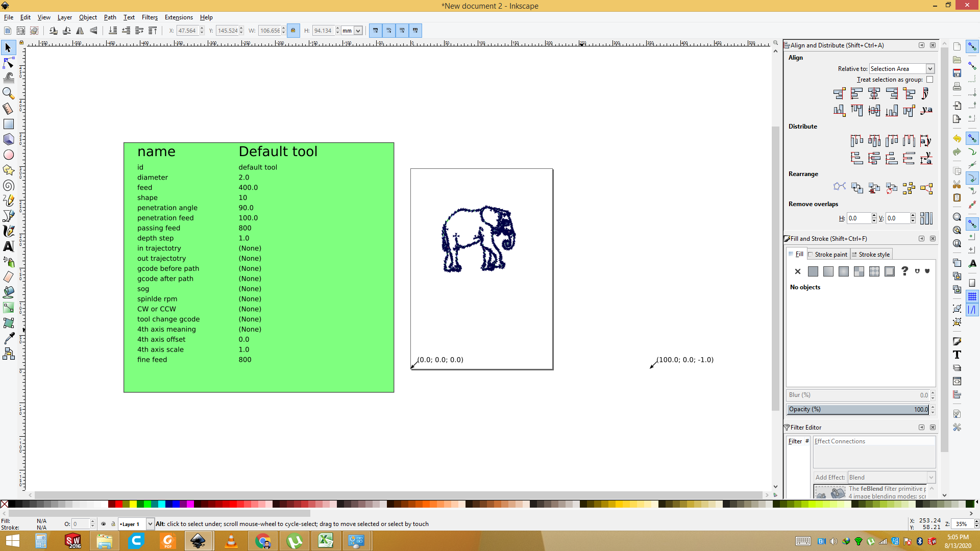Open the Extensions menu

[179, 17]
